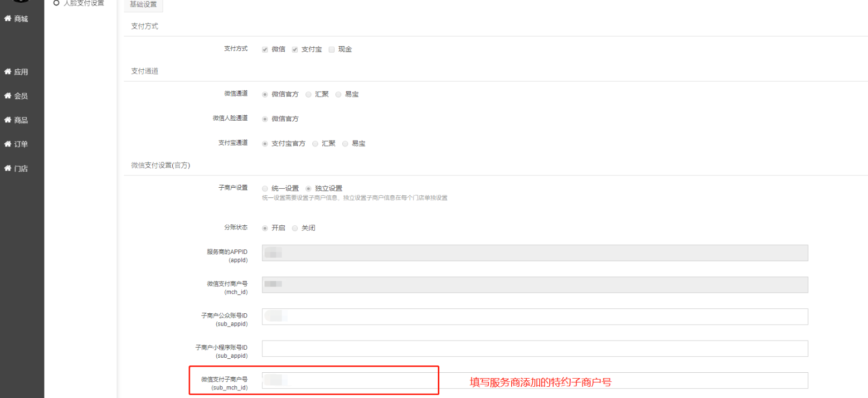Switch to the 基础设置 tab
The image size is (868, 398).
click(x=143, y=4)
